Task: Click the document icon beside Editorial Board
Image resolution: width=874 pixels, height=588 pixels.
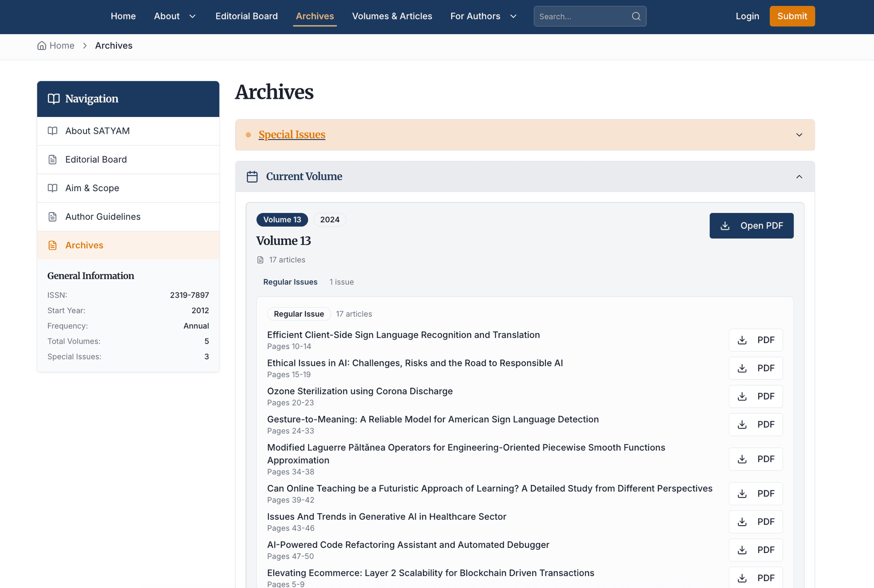Action: (52, 159)
